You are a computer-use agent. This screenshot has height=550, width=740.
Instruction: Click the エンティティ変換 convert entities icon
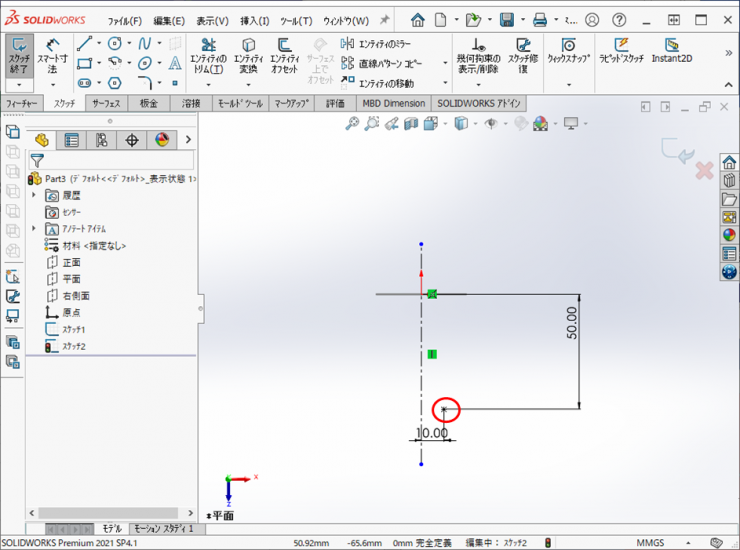pyautogui.click(x=248, y=58)
